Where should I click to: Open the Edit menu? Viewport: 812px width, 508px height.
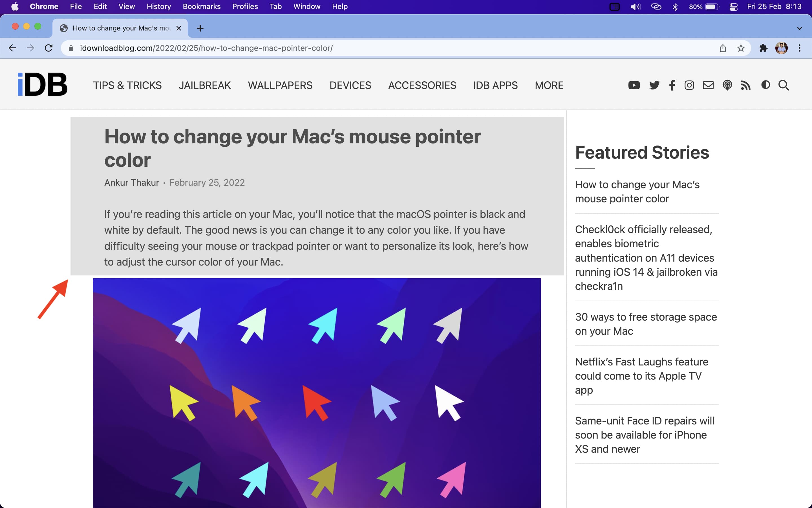click(100, 6)
